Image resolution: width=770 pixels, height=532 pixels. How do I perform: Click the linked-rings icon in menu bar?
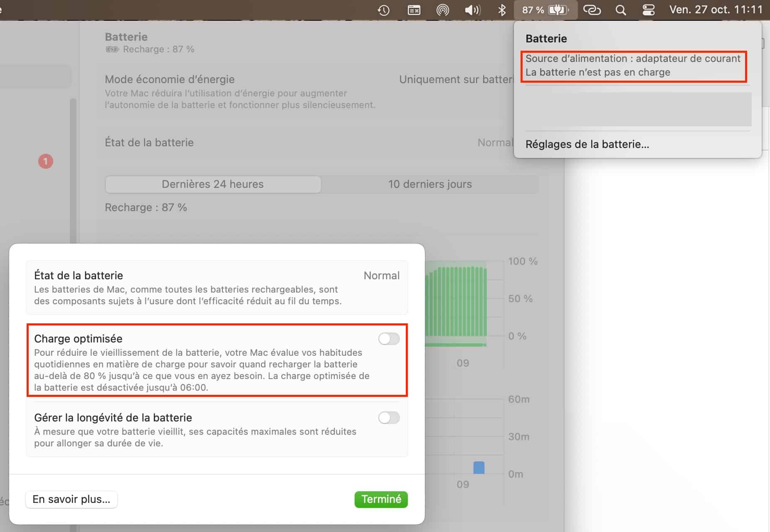[x=592, y=10]
